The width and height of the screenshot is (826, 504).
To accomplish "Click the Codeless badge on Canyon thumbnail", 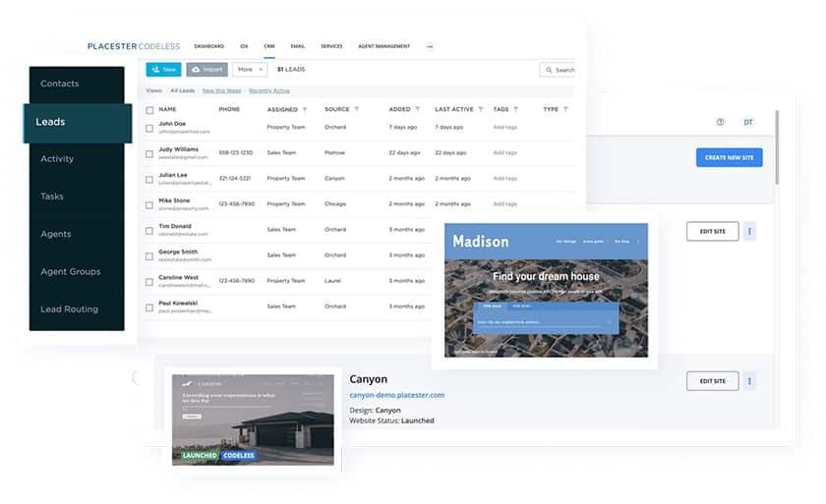I will 239,455.
